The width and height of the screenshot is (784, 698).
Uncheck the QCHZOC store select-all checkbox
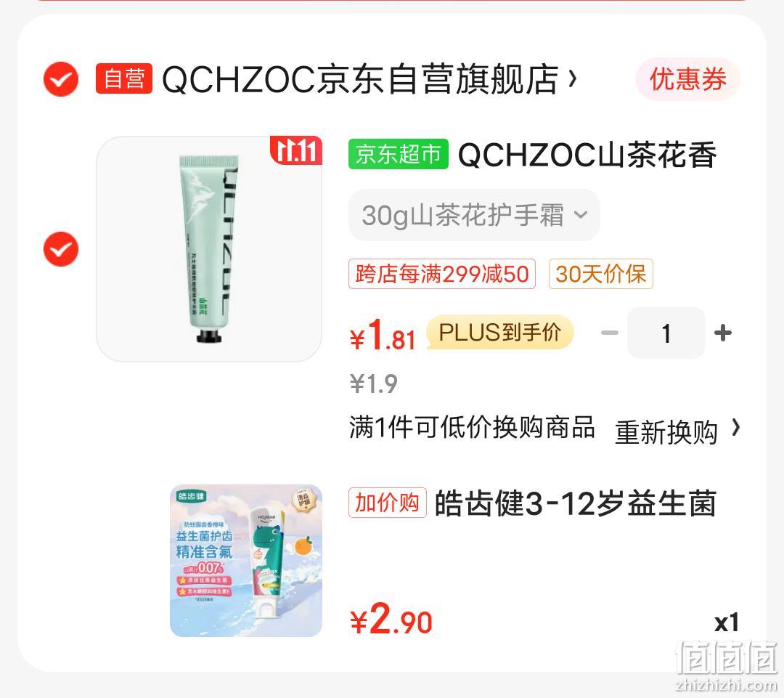point(60,79)
